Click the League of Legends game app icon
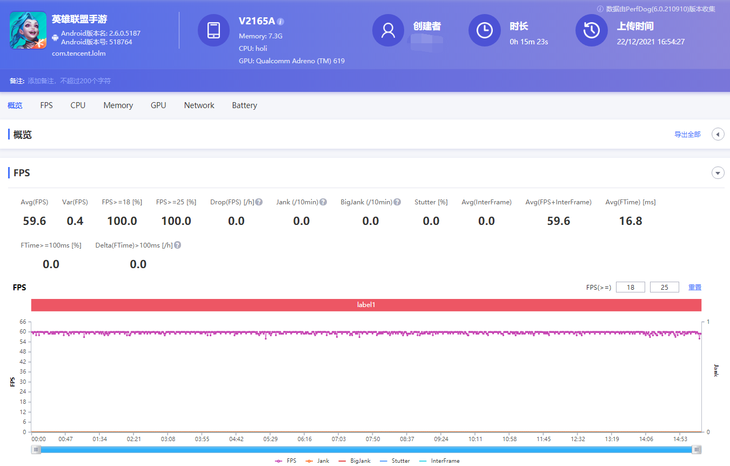The width and height of the screenshot is (730, 466). pyautogui.click(x=28, y=31)
